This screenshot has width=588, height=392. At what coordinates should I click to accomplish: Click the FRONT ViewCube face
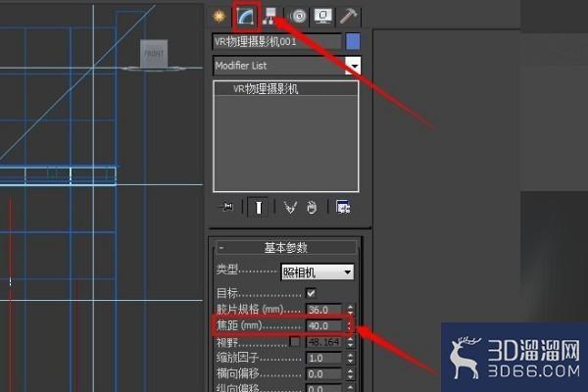(154, 54)
